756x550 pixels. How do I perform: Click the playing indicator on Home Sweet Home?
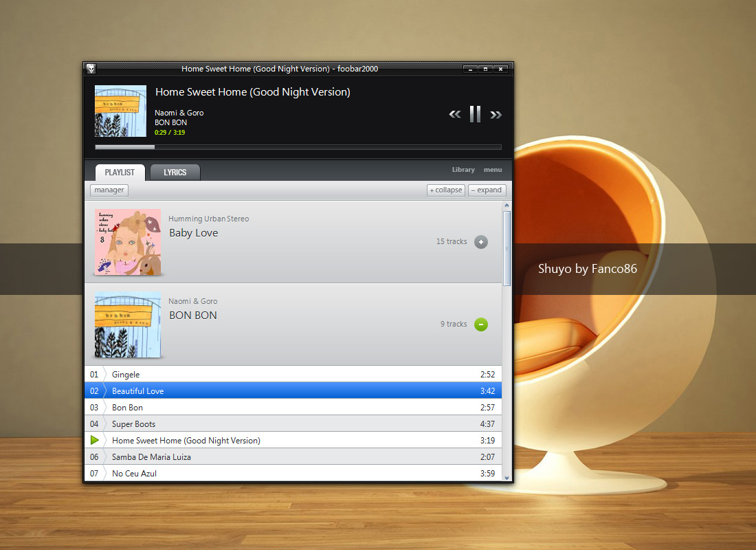click(96, 440)
